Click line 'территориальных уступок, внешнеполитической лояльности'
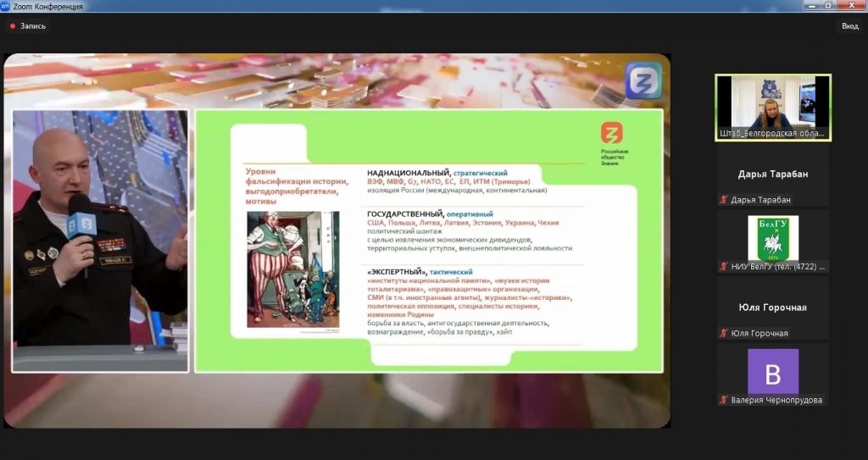Image resolution: width=868 pixels, height=460 pixels. (x=470, y=248)
